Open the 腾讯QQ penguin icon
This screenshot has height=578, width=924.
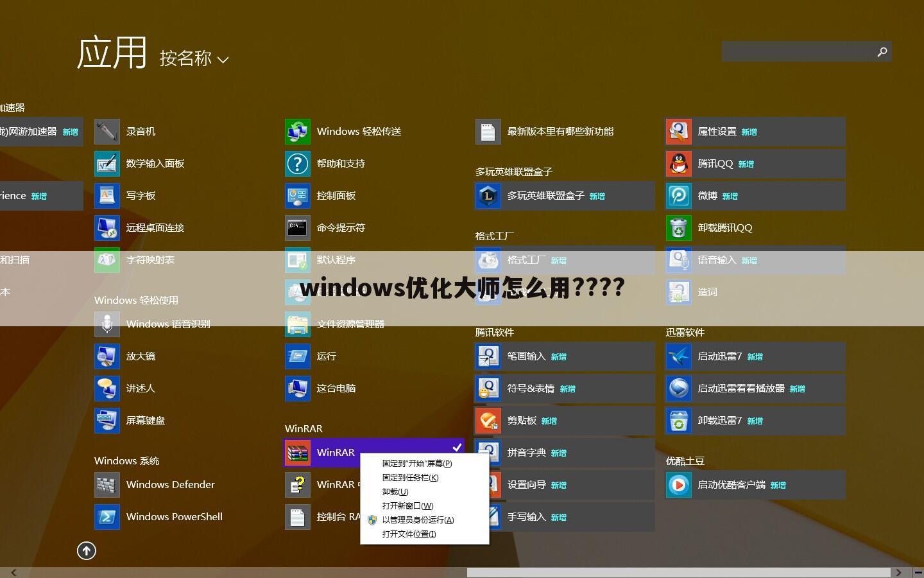tap(678, 164)
